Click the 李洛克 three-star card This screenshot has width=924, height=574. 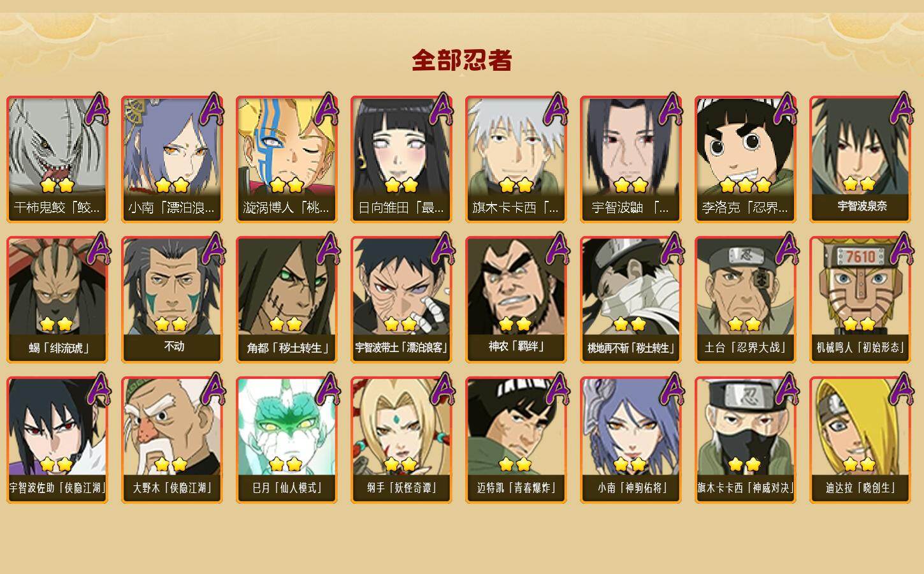(746, 159)
